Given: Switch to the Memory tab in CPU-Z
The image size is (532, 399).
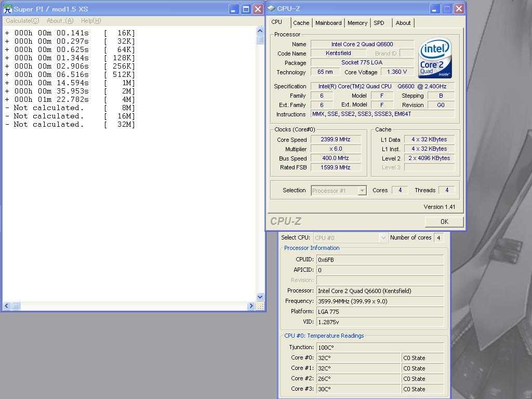Looking at the screenshot, I should pos(357,23).
